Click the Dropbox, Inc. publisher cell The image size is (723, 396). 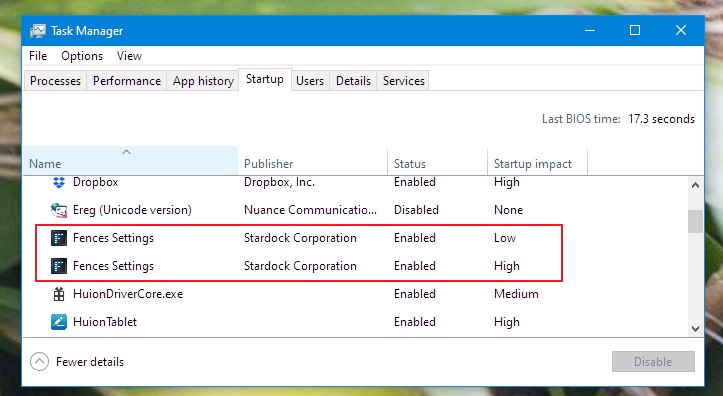pyautogui.click(x=279, y=183)
